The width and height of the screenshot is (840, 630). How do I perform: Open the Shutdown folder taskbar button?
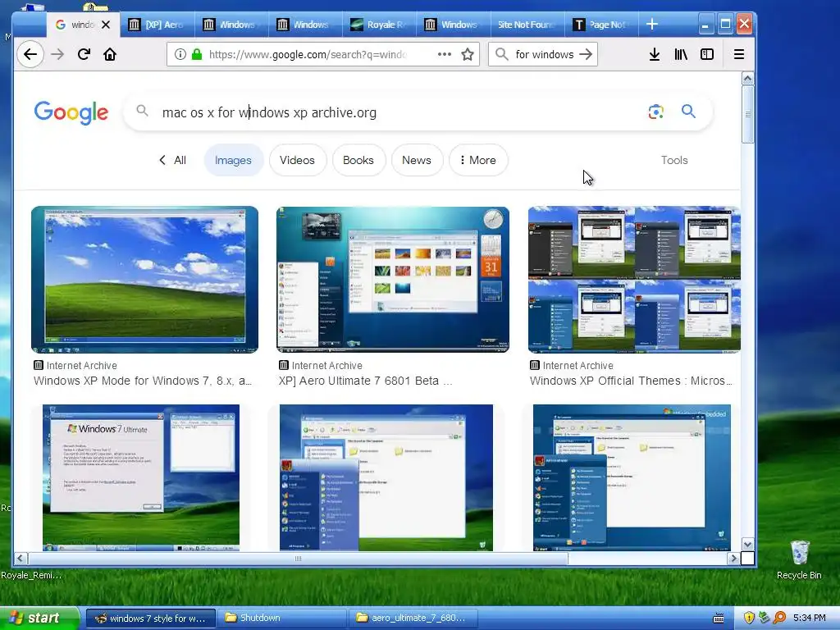point(281,619)
